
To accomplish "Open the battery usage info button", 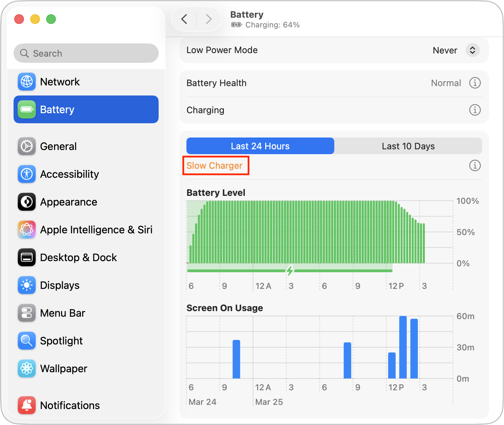I will coord(475,166).
